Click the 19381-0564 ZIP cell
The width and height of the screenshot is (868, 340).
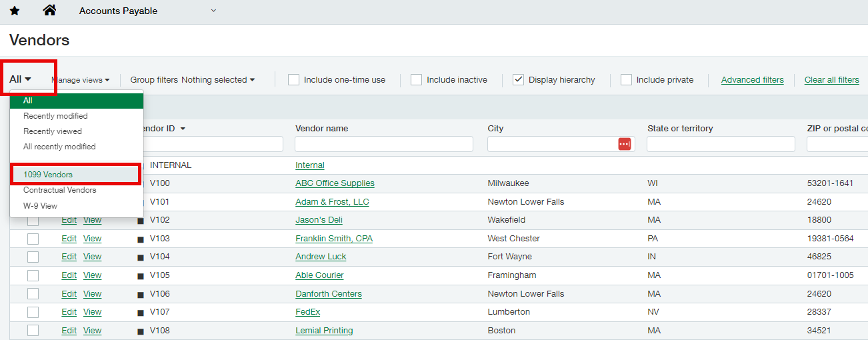pos(830,239)
